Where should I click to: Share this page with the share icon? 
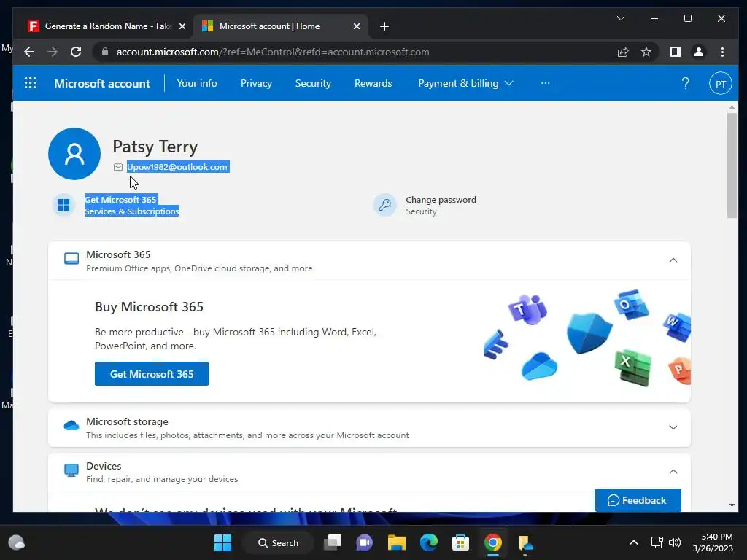click(623, 52)
